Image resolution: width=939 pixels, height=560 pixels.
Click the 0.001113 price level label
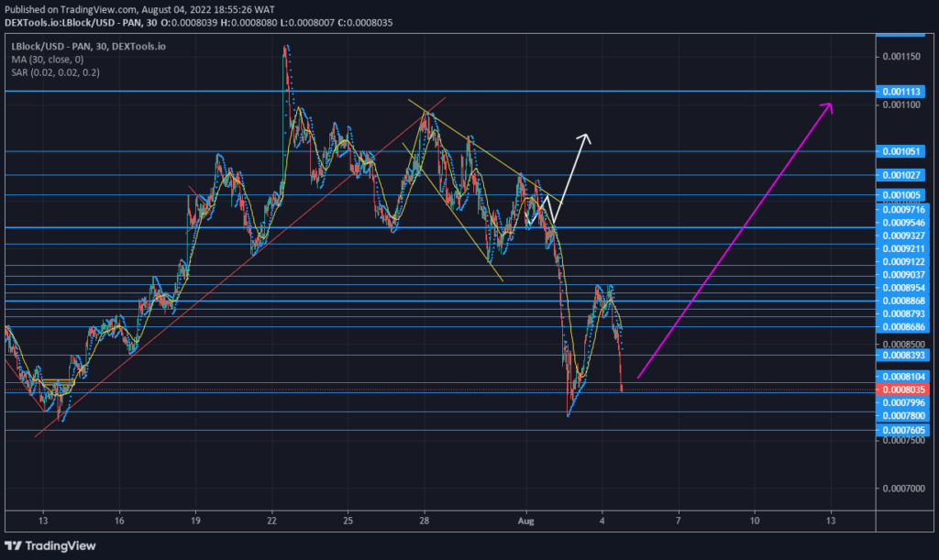(900, 92)
